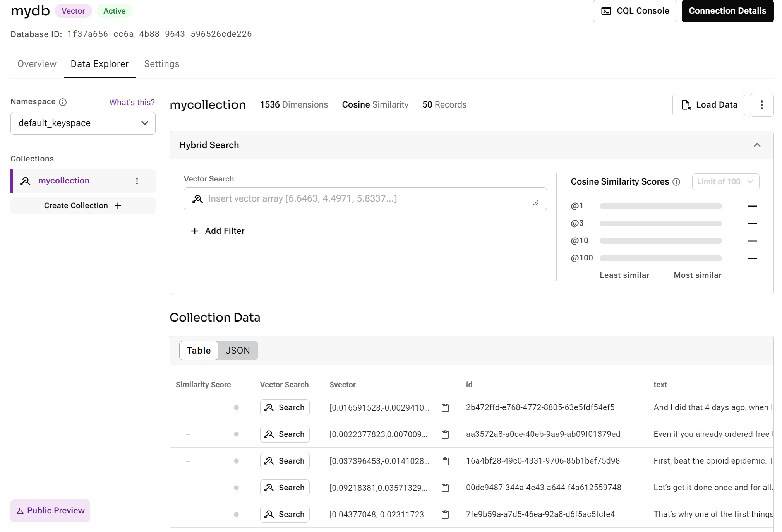Click Cosine Similarity Scores info icon
Screen dimensions: 782x532
[x=676, y=182]
